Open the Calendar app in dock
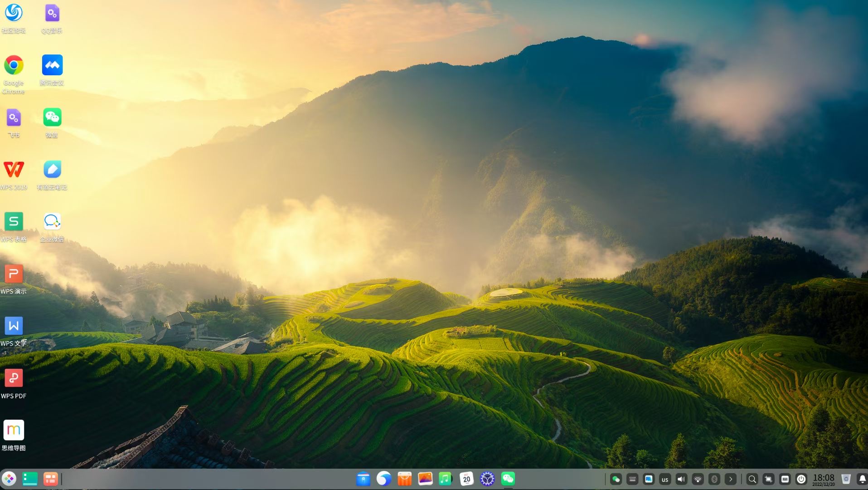Screen dimensions: 868x490 click(x=466, y=479)
